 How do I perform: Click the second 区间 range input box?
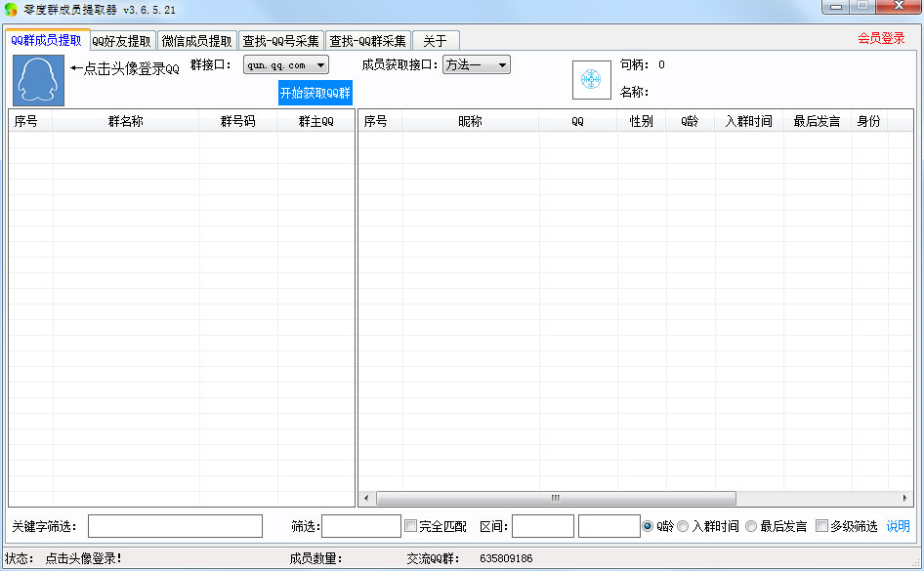click(609, 526)
